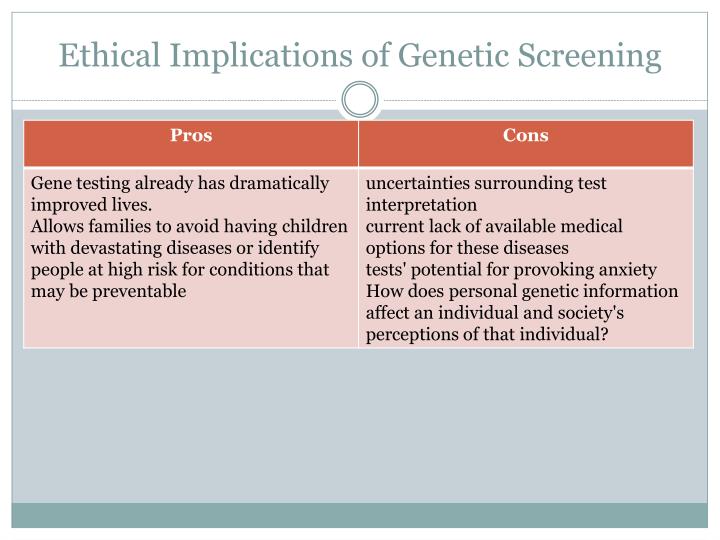Select the 'Cons' header cell

[x=526, y=143]
